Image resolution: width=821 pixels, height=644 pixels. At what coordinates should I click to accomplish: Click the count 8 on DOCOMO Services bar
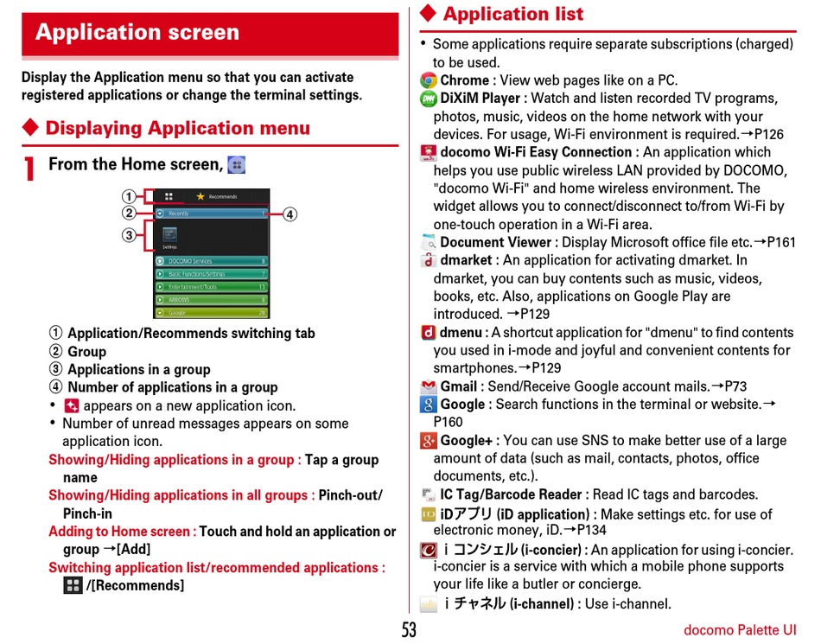click(x=263, y=261)
